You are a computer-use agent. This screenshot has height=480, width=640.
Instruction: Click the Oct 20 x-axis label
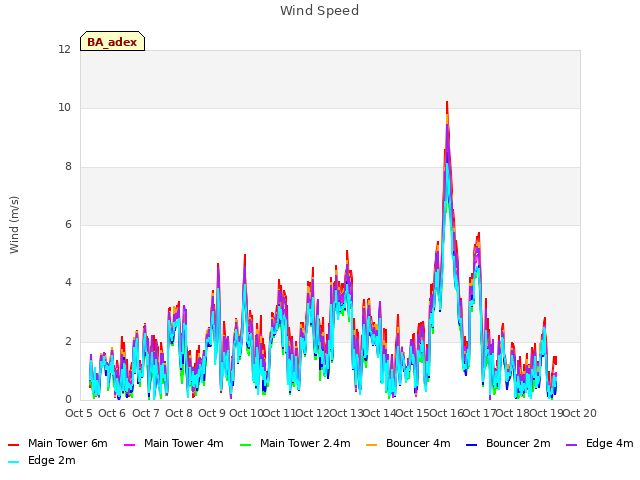(x=580, y=413)
